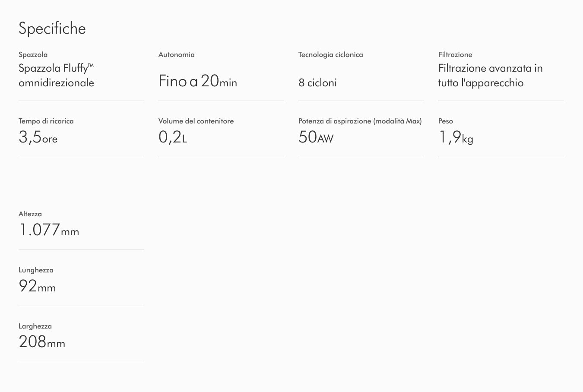The image size is (583, 392).
Task: Select the 92mm length value
Action: pos(37,286)
